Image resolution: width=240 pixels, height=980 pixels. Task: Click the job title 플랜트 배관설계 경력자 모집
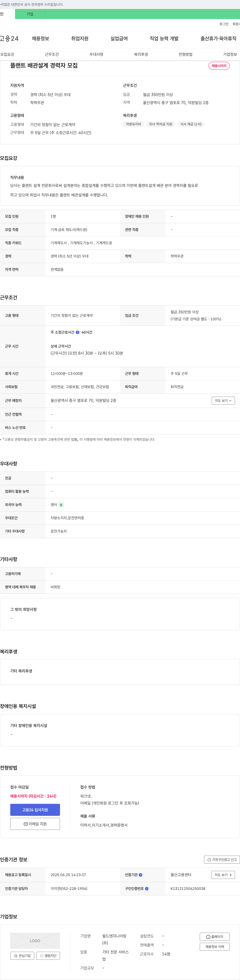pyautogui.click(x=44, y=65)
